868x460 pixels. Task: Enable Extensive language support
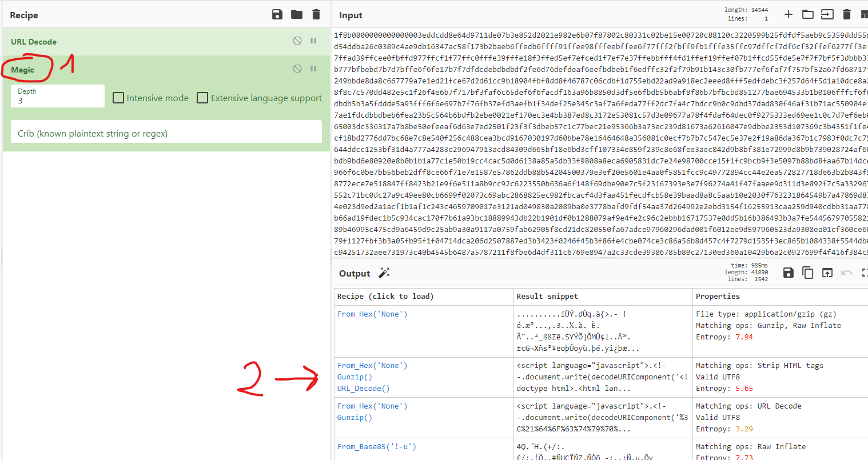(x=202, y=98)
